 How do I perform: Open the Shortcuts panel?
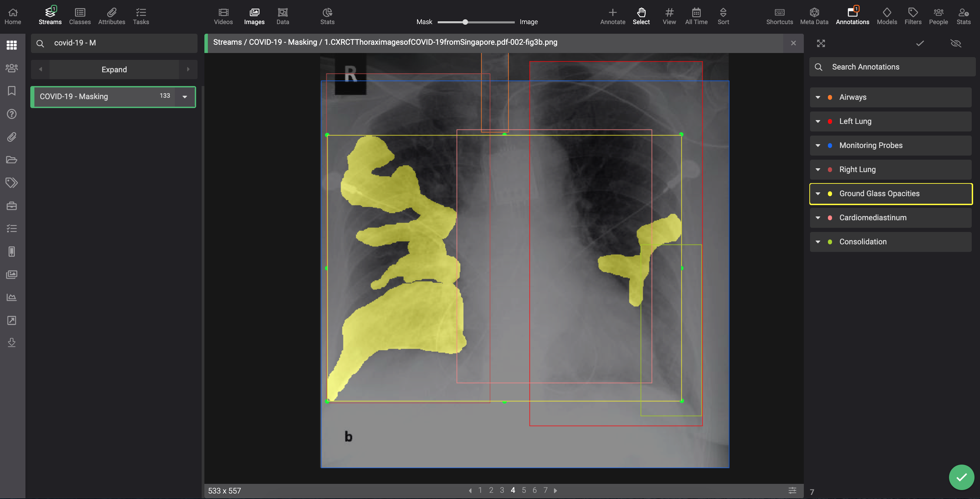779,17
